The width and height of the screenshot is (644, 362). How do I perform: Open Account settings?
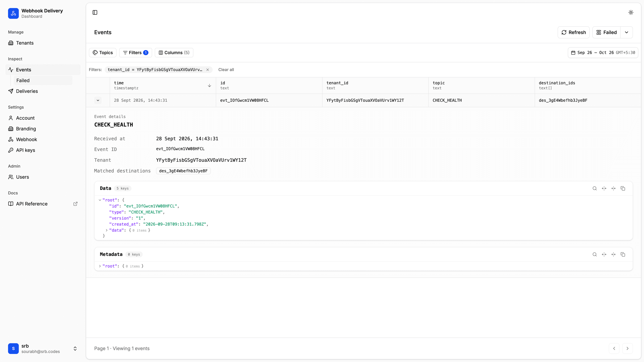pos(43,118)
